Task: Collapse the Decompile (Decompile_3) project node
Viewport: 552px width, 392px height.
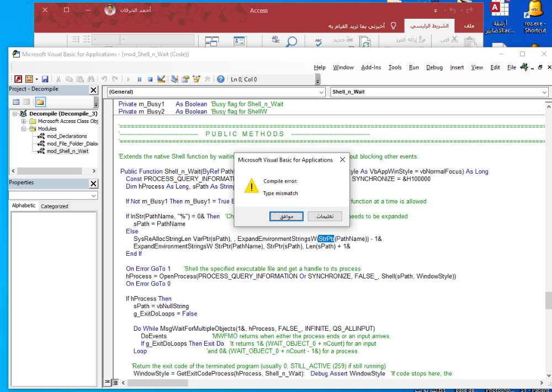Action: (x=15, y=114)
